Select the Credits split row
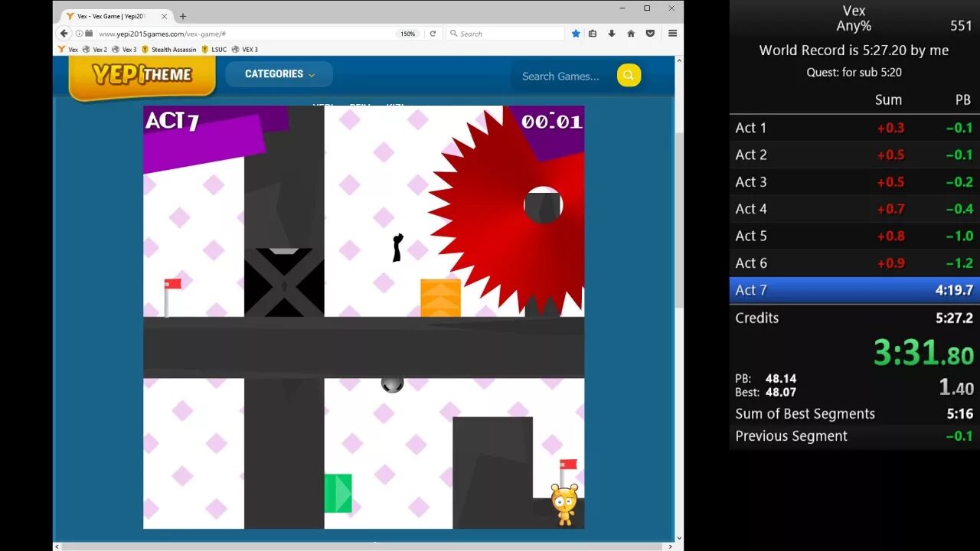The image size is (980, 551). [854, 318]
